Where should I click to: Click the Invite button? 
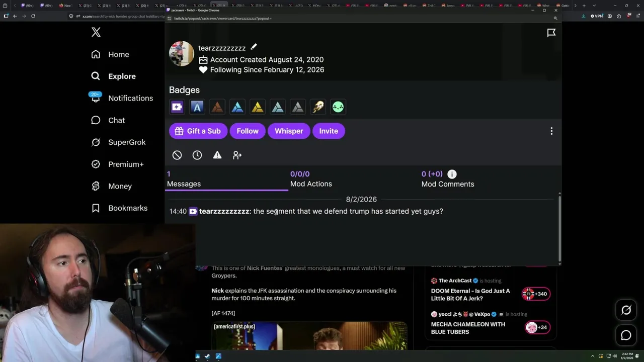(329, 131)
